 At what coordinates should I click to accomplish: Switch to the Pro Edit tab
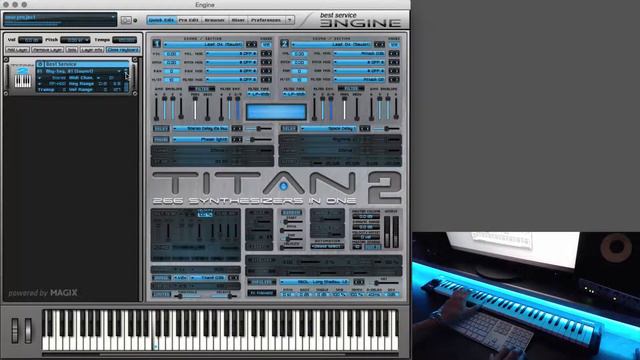click(189, 20)
